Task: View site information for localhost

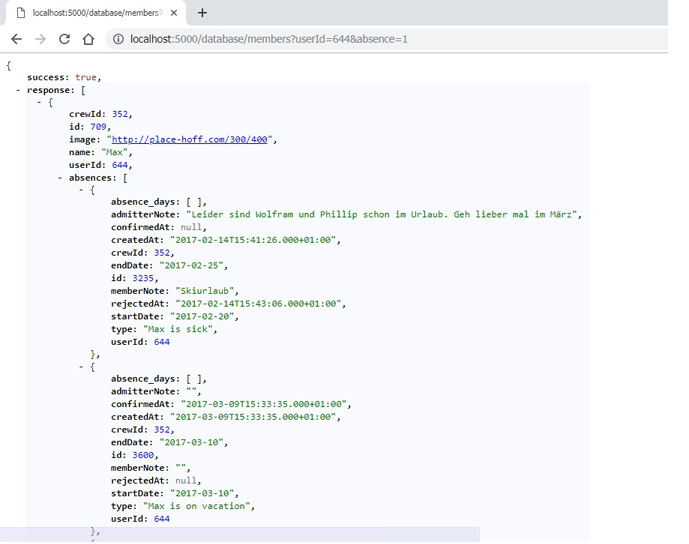Action: (x=118, y=39)
